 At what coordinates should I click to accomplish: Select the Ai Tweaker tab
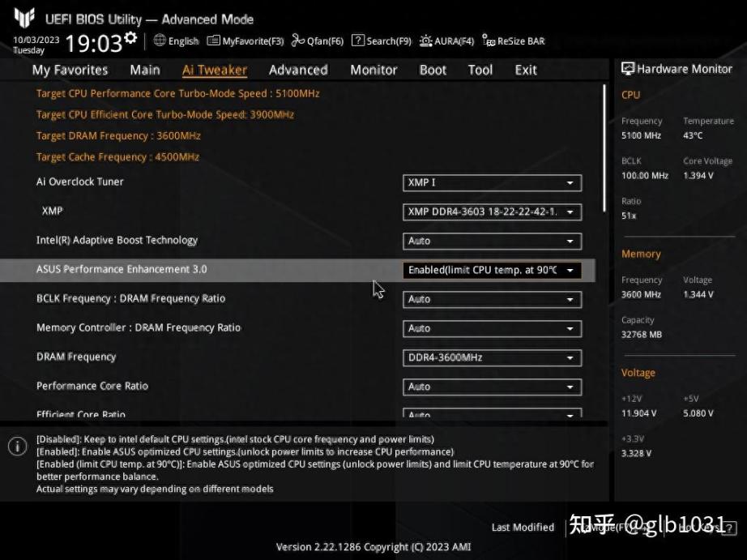tap(215, 70)
